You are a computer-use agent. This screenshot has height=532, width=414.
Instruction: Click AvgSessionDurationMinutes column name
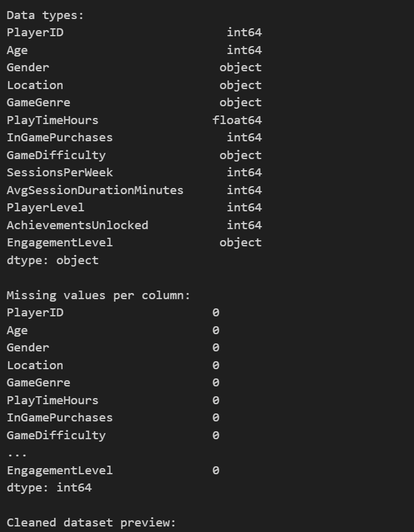coord(95,190)
